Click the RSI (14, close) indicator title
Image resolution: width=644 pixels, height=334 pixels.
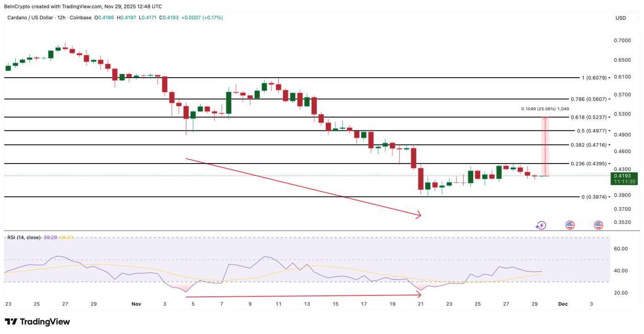point(23,238)
